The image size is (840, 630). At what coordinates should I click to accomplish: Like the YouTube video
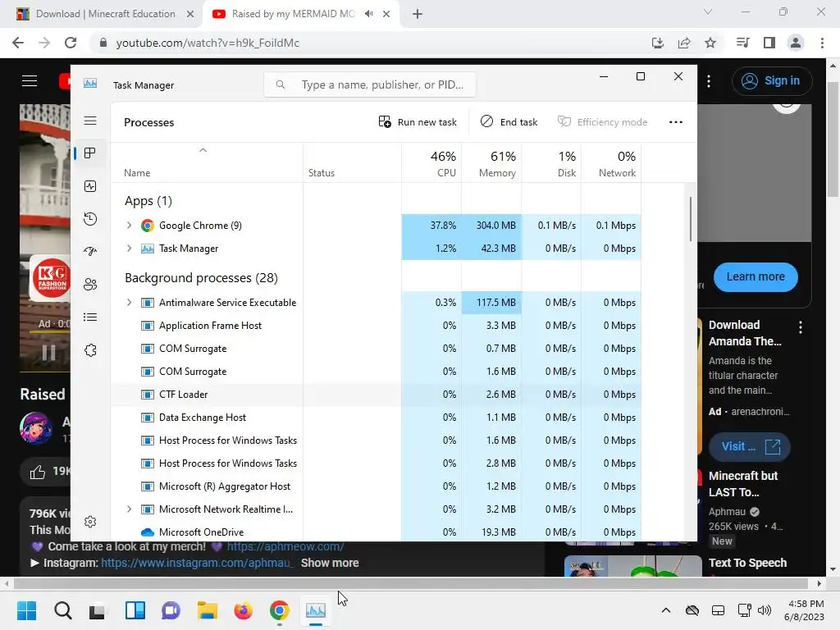[38, 472]
